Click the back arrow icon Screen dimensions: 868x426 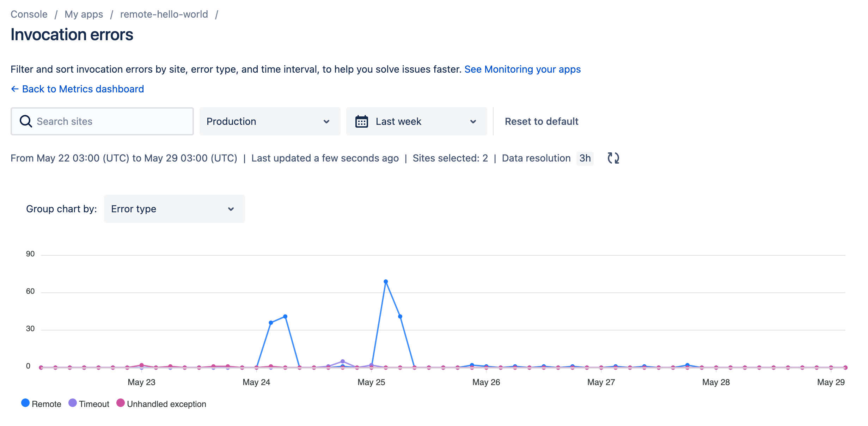(x=14, y=89)
